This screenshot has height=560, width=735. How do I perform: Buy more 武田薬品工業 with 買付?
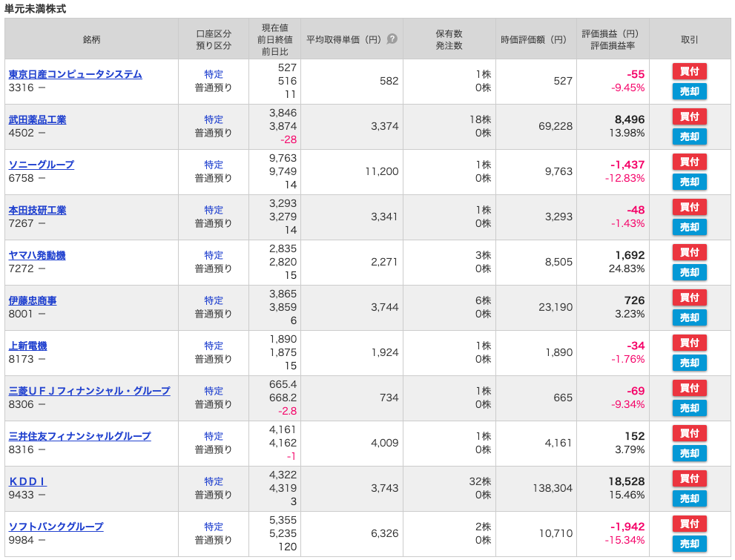pos(690,116)
